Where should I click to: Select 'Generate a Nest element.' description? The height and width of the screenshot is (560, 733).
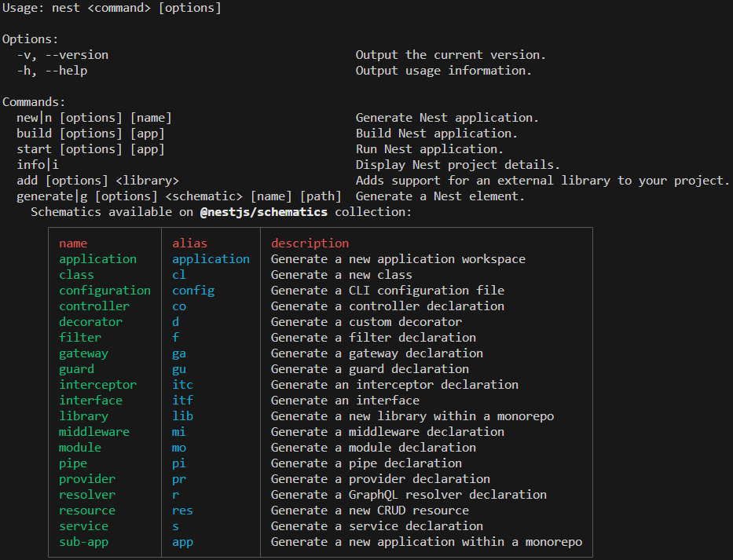[x=441, y=196]
